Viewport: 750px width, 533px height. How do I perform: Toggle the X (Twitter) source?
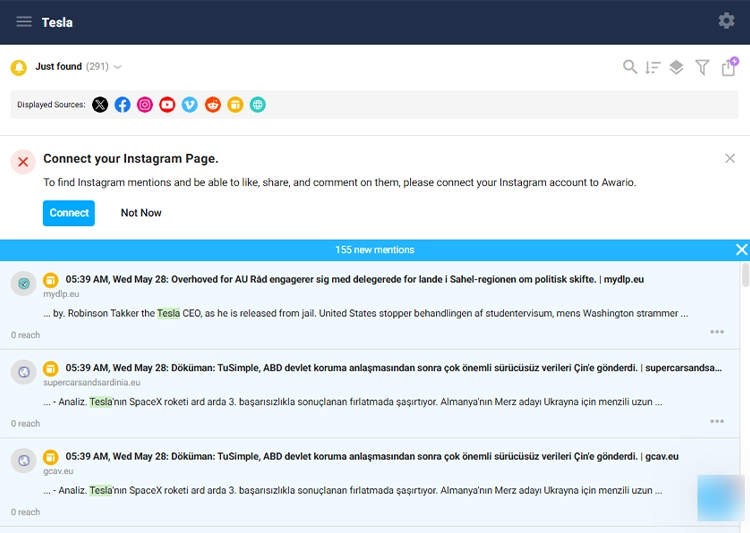100,105
